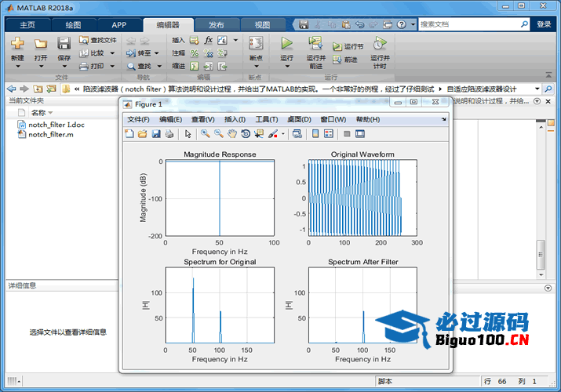Screen dimensions: 561x392
Task: Click the Advance (前进) button in ribbon
Action: click(345, 60)
